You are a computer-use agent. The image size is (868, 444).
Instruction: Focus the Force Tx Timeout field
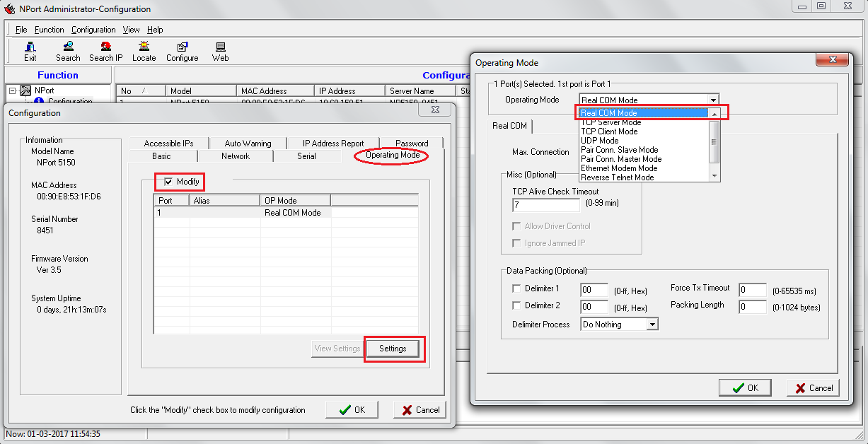753,290
